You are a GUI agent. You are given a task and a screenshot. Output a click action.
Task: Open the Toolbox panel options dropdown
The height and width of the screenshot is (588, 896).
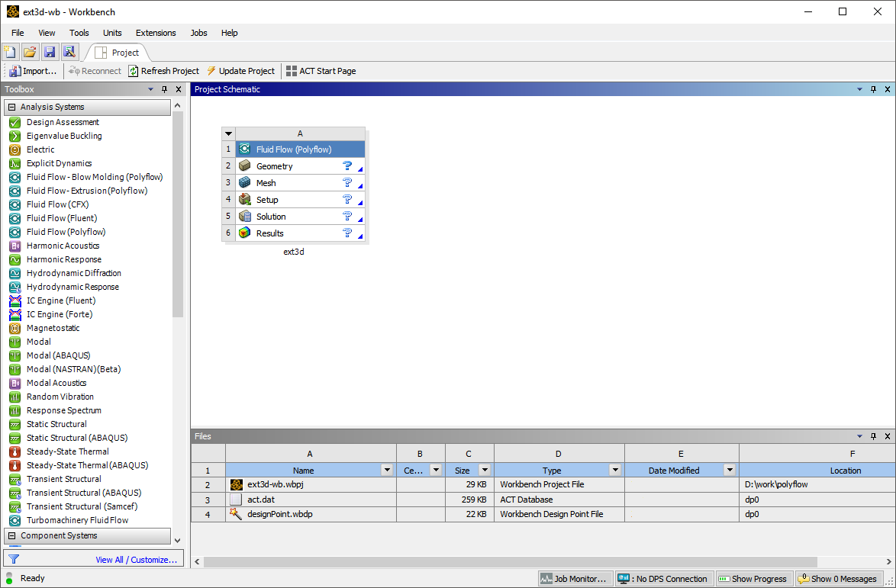pos(151,89)
